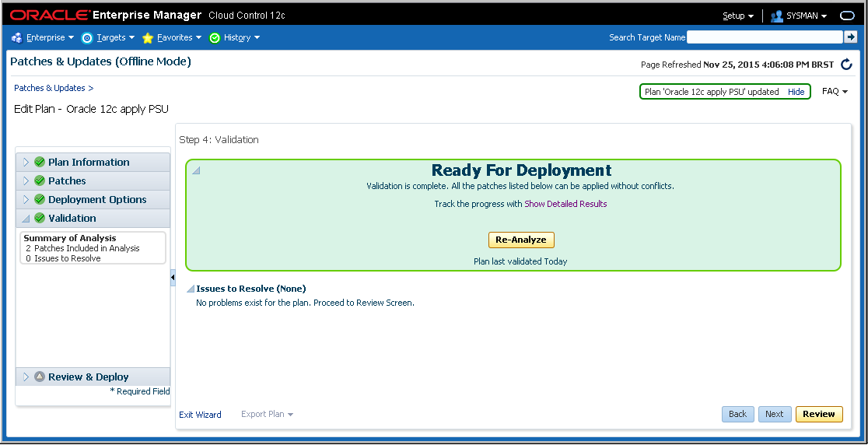Collapse the Validation step
Screen dimensions: 868x445
(x=26, y=219)
